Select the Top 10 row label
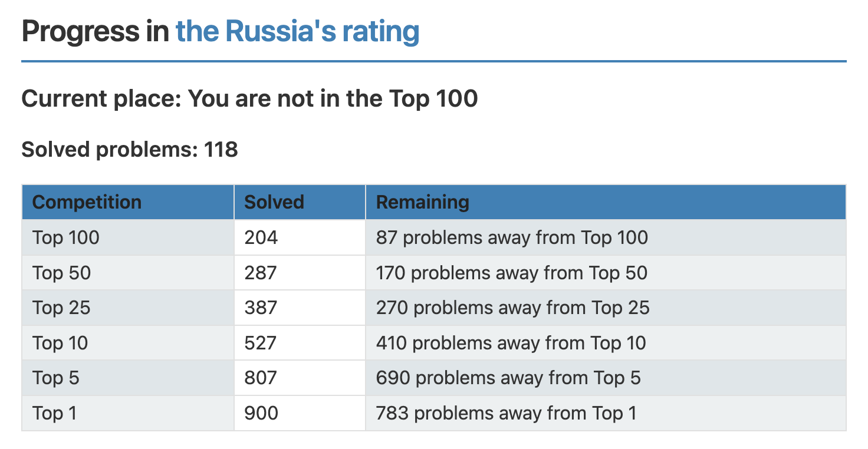The width and height of the screenshot is (868, 449). pos(60,343)
